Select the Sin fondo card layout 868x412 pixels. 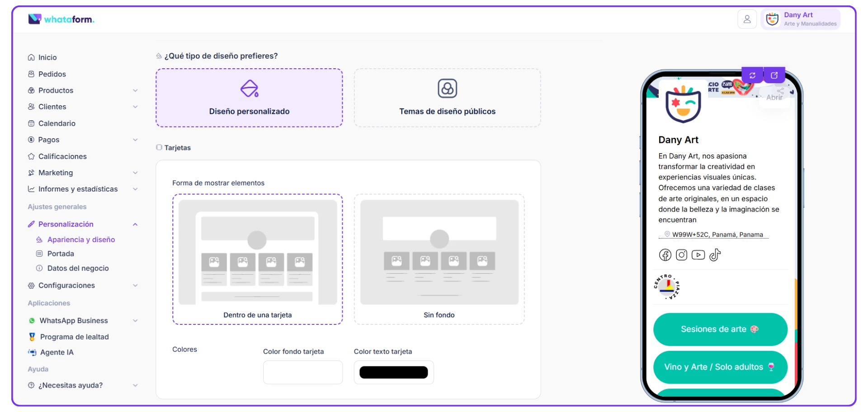click(439, 259)
